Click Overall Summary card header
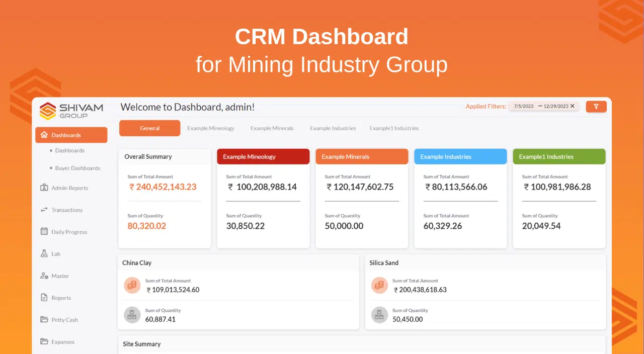 (165, 156)
